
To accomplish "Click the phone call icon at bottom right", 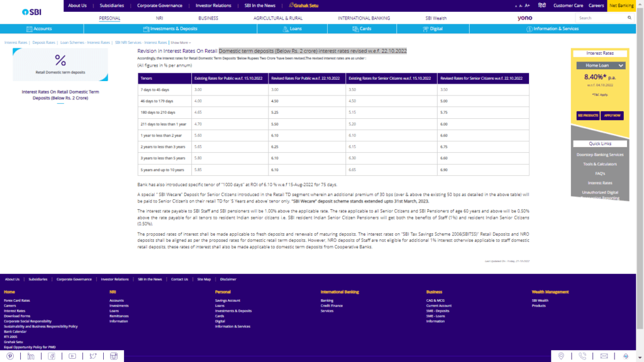I will pyautogui.click(x=582, y=356).
